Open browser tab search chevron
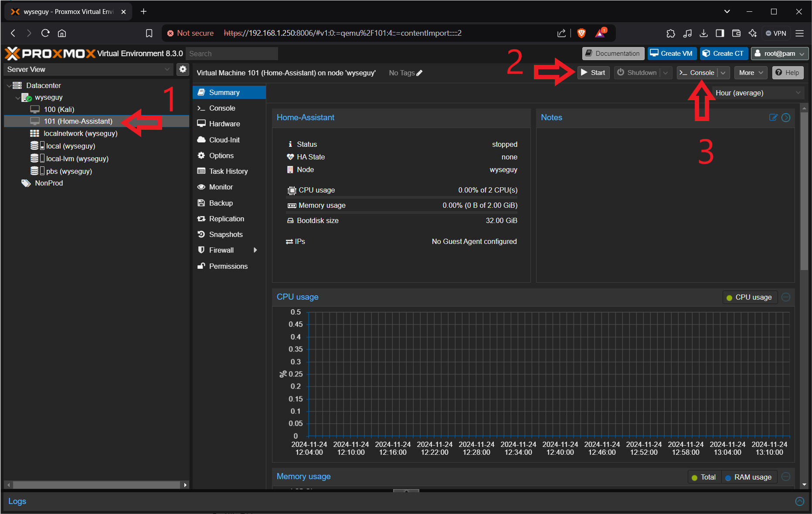812x514 pixels. [727, 11]
